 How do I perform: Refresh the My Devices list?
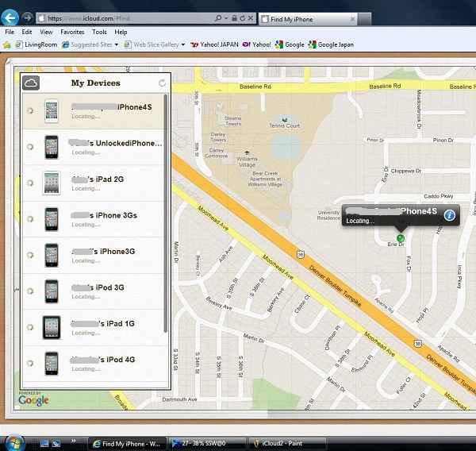(162, 83)
